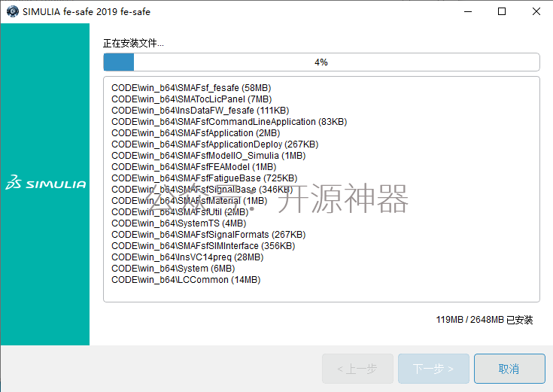
Task: Select SMAFsfSignalFormats (267KB) entry
Action: [208, 235]
